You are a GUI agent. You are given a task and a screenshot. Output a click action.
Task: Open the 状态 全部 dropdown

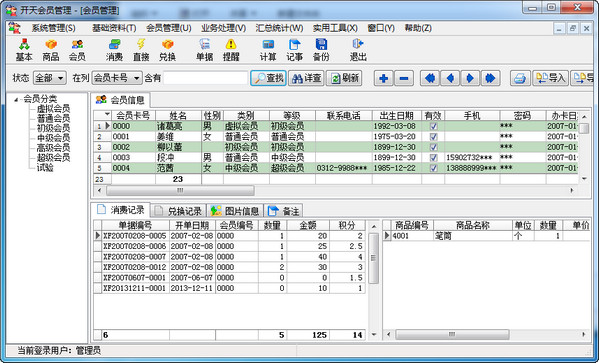coord(50,78)
